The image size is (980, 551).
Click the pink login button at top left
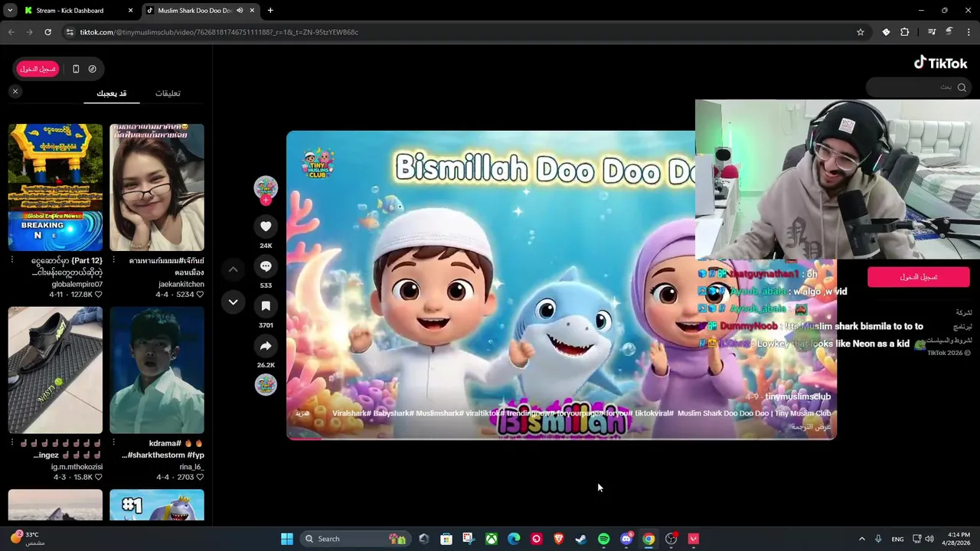pos(38,69)
